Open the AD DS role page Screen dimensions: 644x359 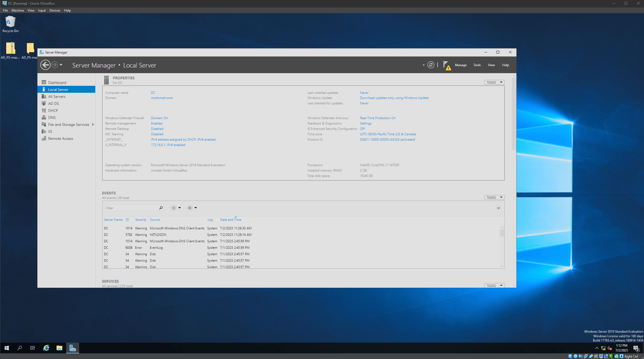click(x=66, y=104)
